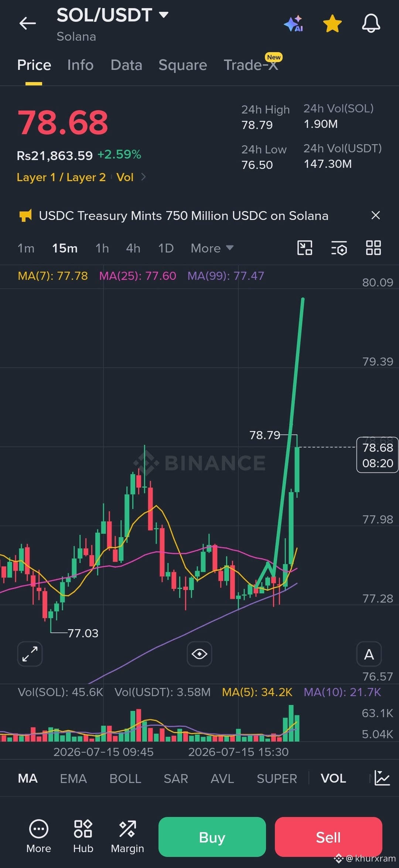Viewport: 399px width, 868px height.
Task: Select the 1D timeframe
Action: click(166, 248)
